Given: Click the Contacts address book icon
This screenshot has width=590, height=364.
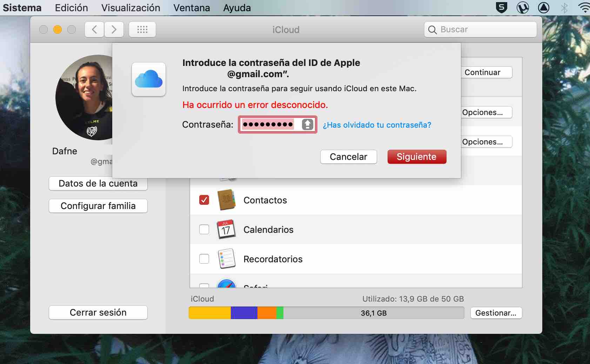Looking at the screenshot, I should (226, 200).
